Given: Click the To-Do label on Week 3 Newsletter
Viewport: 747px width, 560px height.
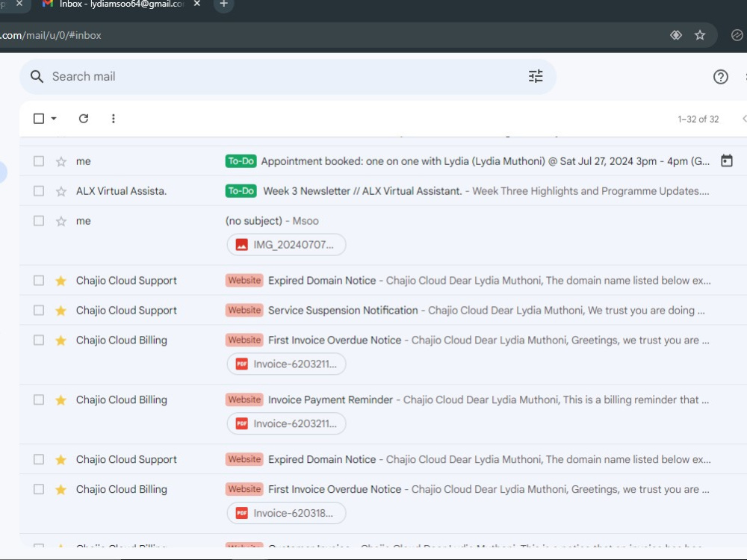Looking at the screenshot, I should (241, 191).
